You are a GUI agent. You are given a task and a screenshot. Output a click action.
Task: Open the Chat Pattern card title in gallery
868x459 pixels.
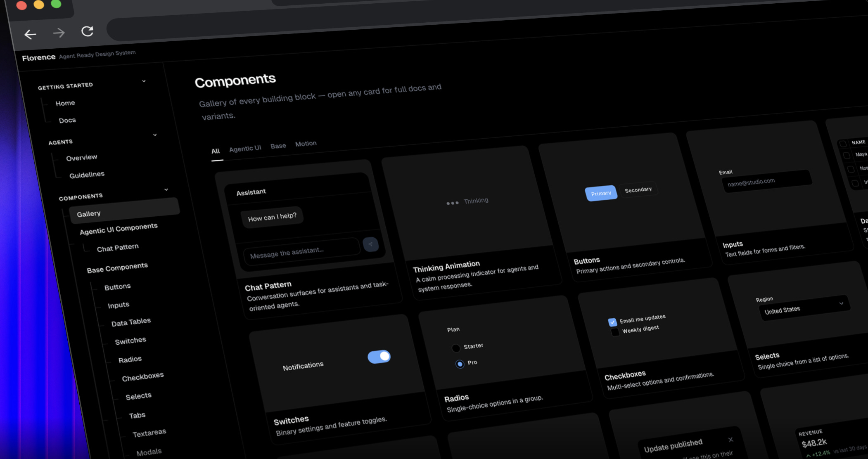268,286
